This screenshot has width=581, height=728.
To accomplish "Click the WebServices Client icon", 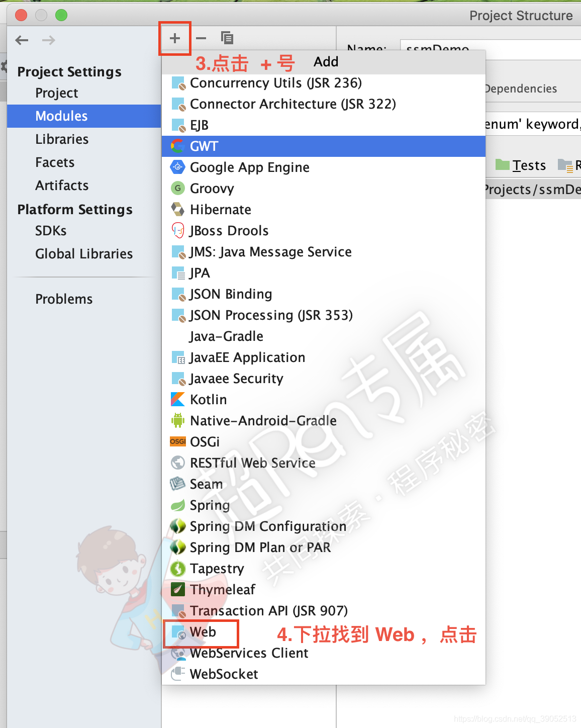I will coord(178,653).
